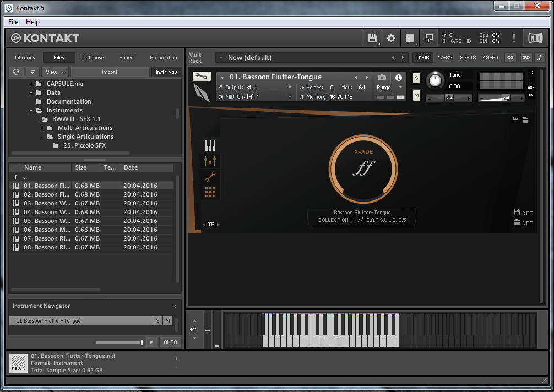This screenshot has height=392, width=554.
Task: Click the small save icon above XFADE panel
Action: pos(515,120)
